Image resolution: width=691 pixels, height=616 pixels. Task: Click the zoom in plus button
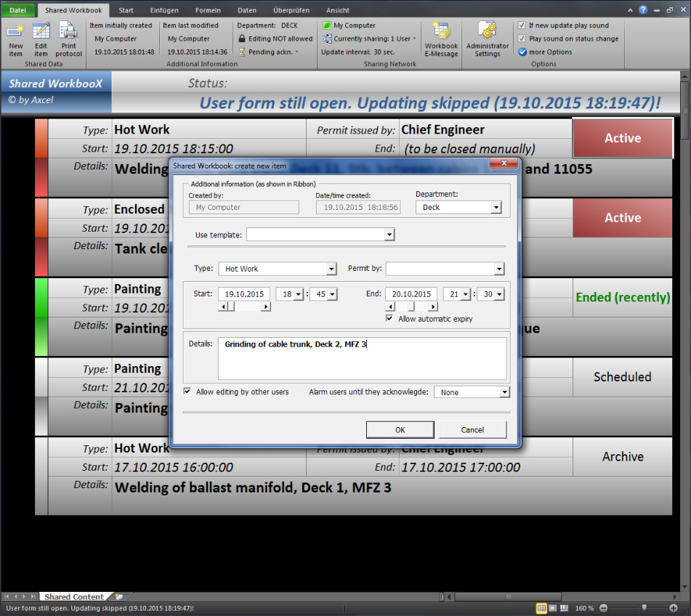point(674,608)
